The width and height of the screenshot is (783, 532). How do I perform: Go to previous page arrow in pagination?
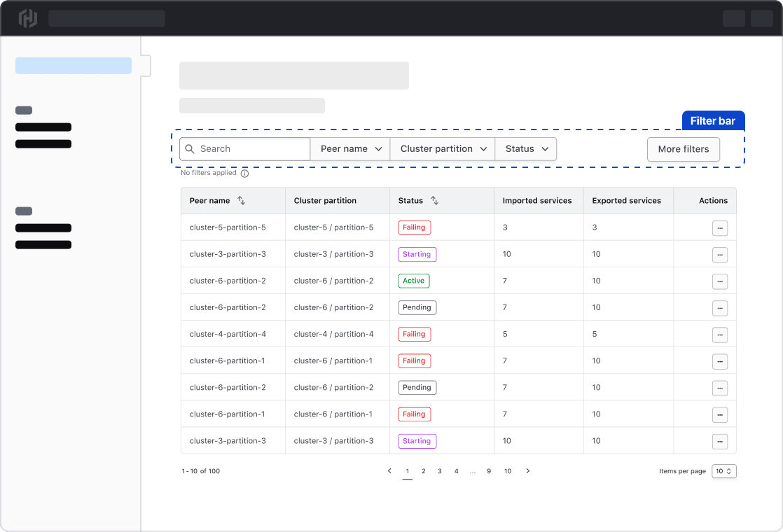tap(389, 471)
